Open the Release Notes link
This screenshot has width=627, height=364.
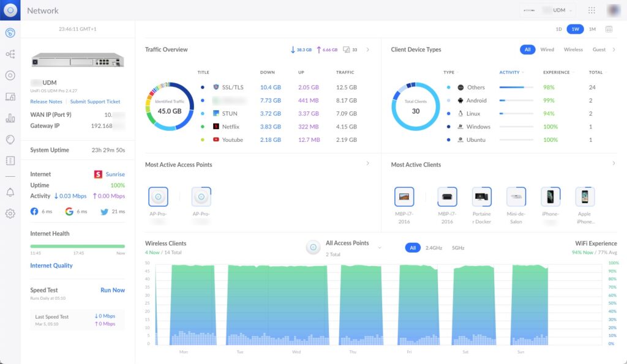(47, 102)
